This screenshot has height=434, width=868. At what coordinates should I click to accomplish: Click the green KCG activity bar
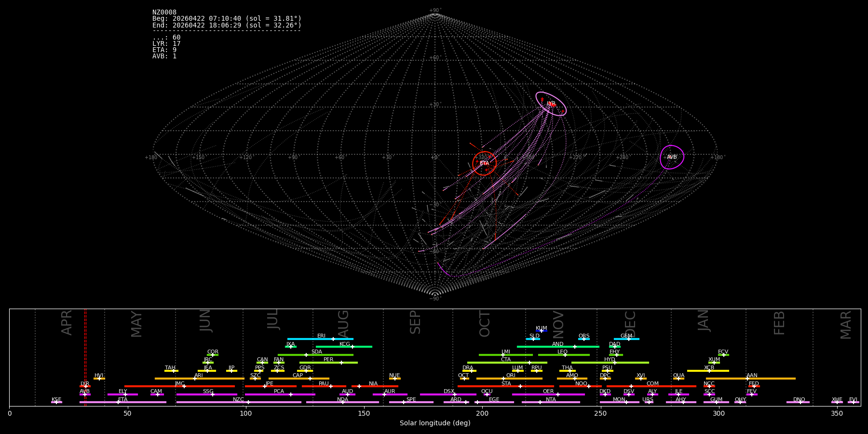tap(344, 347)
